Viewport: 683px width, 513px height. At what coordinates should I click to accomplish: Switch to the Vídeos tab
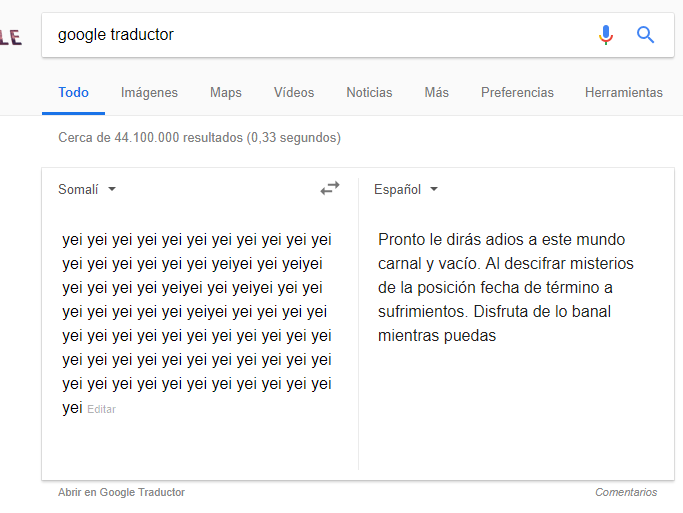(294, 92)
